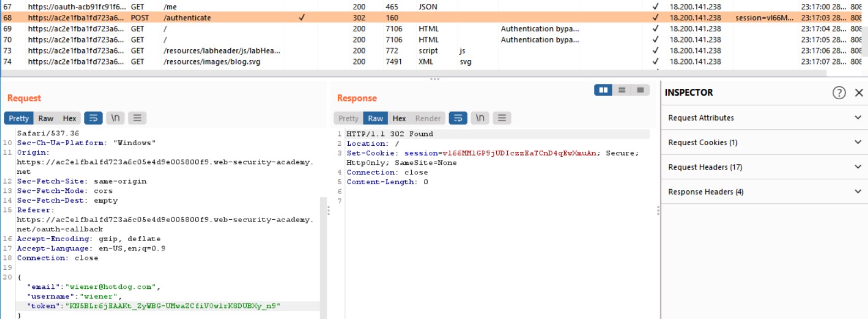Viewport: 868px width, 319px height.
Task: Open Inspector help
Action: click(838, 93)
